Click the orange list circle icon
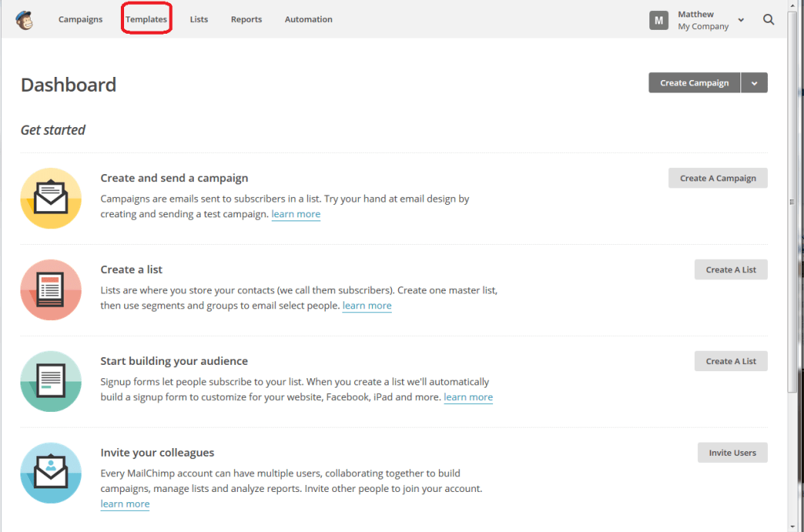 (50, 290)
